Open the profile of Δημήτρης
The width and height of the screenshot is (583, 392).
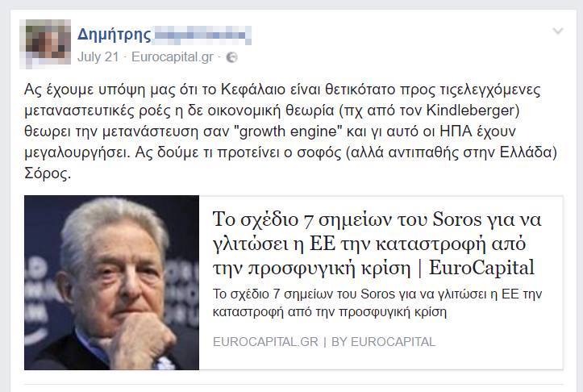tap(115, 35)
